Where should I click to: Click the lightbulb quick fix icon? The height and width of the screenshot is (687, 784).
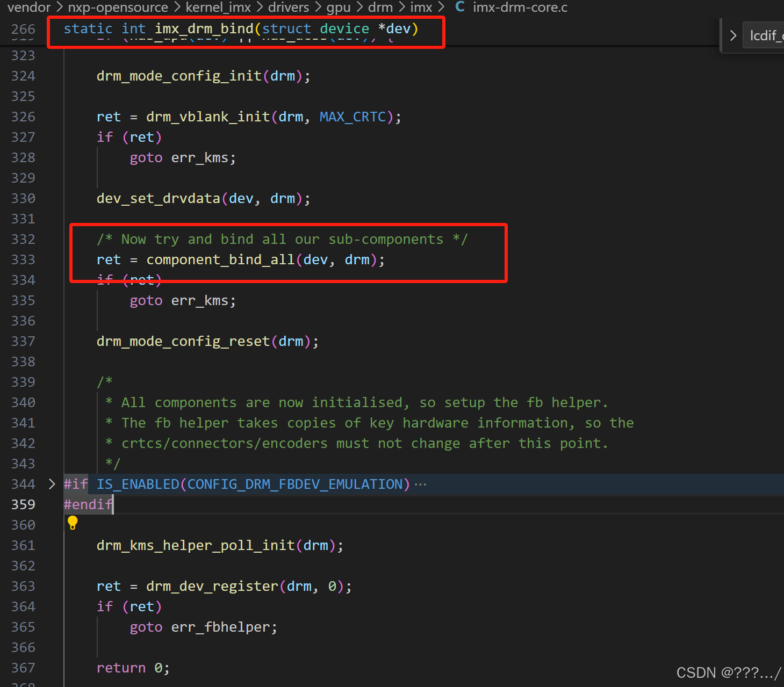[x=73, y=523]
